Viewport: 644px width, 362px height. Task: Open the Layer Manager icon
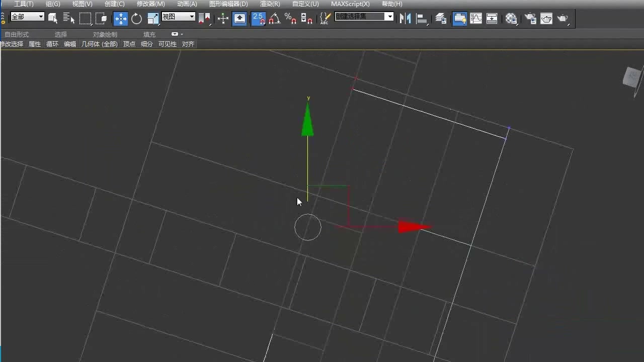point(441,19)
